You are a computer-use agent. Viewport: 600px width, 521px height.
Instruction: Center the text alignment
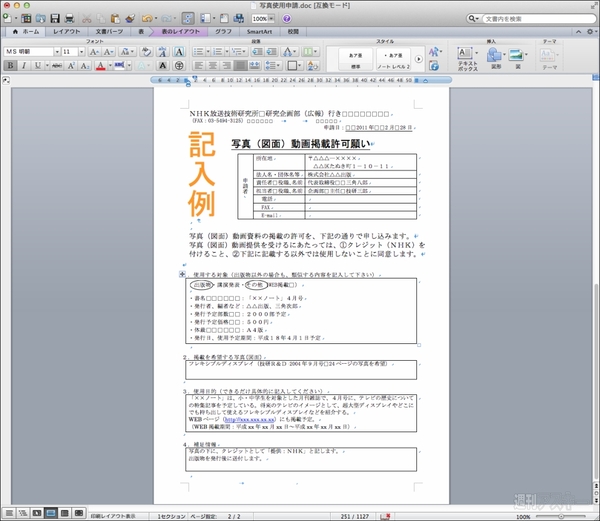(212, 65)
